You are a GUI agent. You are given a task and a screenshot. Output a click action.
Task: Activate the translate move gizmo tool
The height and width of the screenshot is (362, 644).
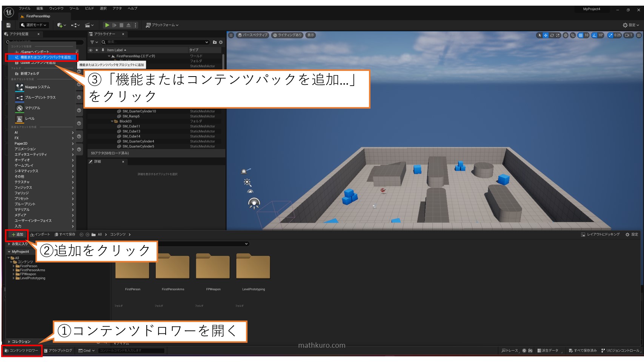546,35
